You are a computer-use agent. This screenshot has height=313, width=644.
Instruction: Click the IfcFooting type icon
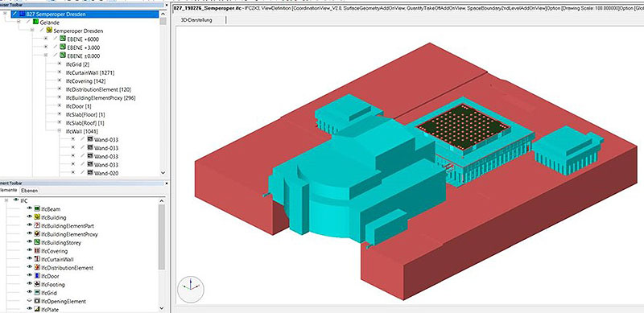pyautogui.click(x=37, y=284)
